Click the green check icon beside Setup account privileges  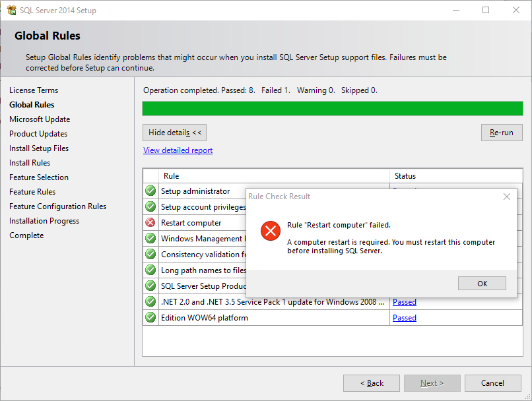[x=150, y=206]
